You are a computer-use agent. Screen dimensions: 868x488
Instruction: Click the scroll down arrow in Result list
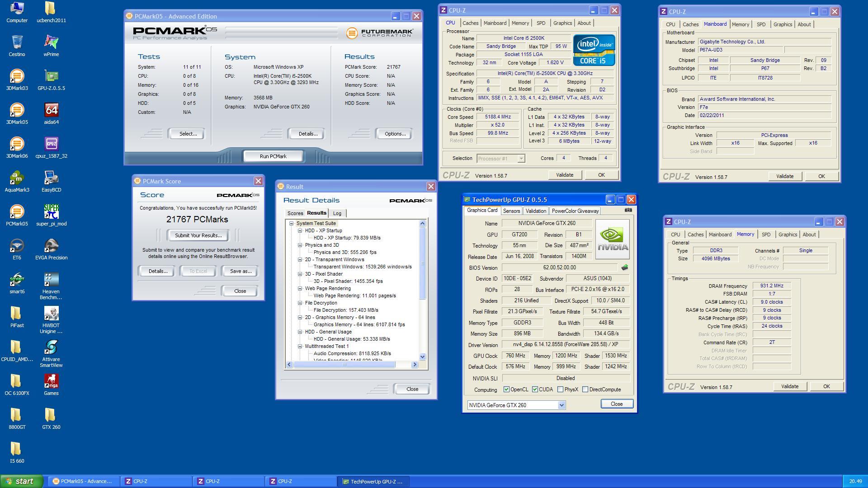point(422,357)
